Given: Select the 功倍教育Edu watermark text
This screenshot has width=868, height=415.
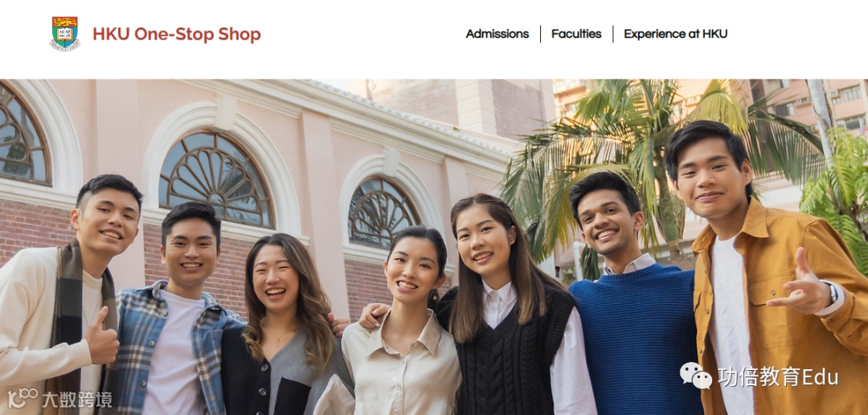Looking at the screenshot, I should pyautogui.click(x=778, y=376).
